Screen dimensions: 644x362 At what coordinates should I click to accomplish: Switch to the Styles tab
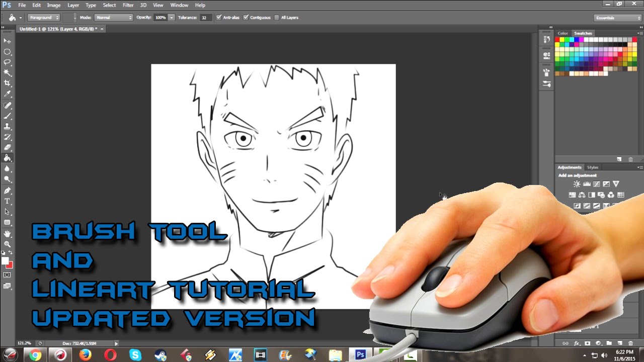tap(593, 167)
